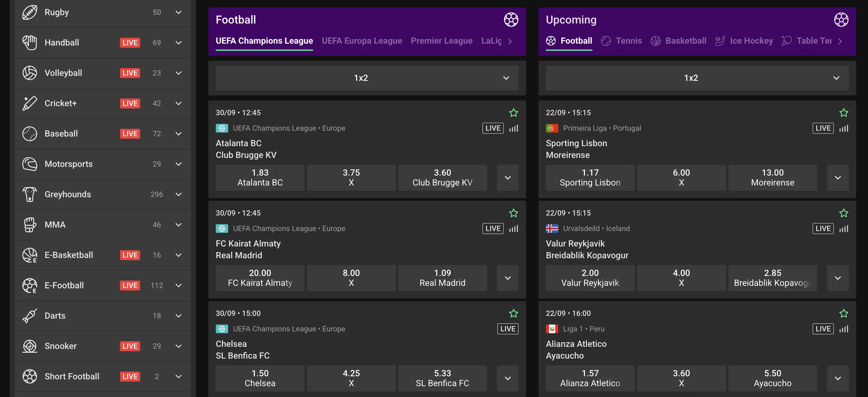This screenshot has height=397, width=868.
Task: Star the Chelsea vs SL Benfica match
Action: click(514, 313)
